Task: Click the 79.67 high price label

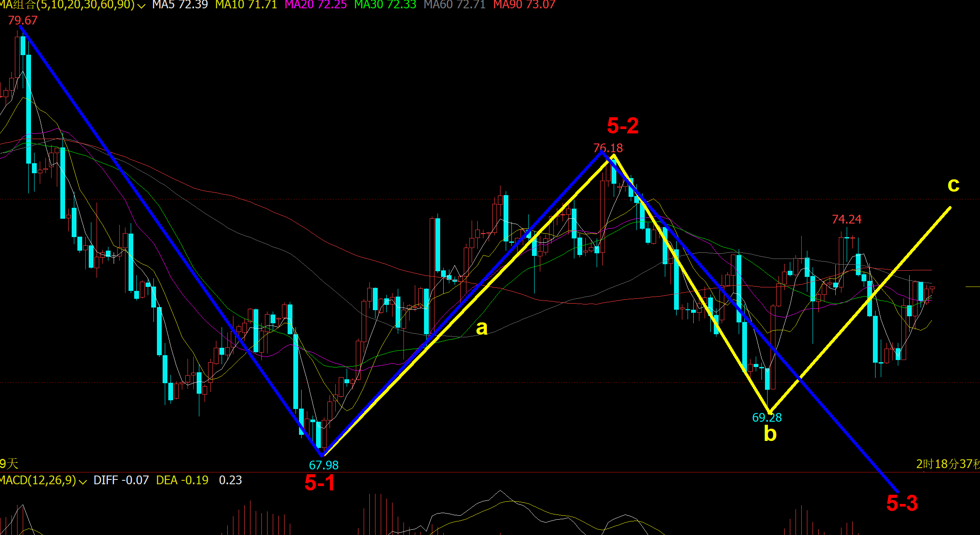Action: 23,21
